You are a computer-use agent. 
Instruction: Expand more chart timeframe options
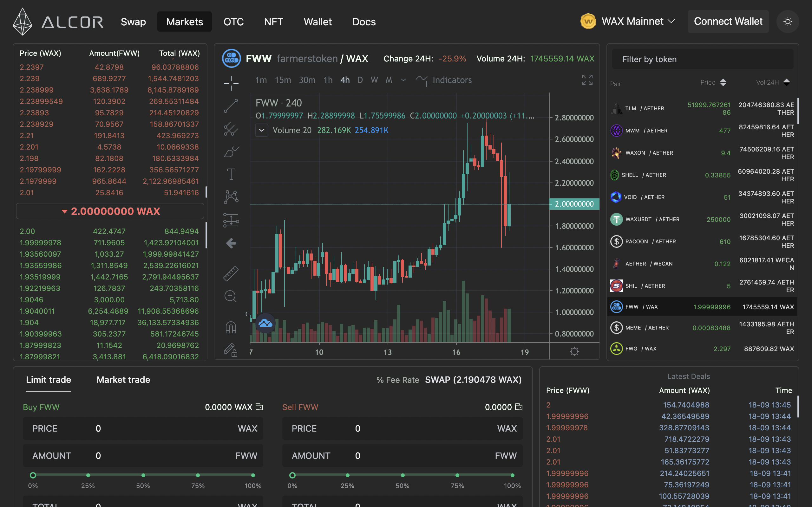coord(403,80)
